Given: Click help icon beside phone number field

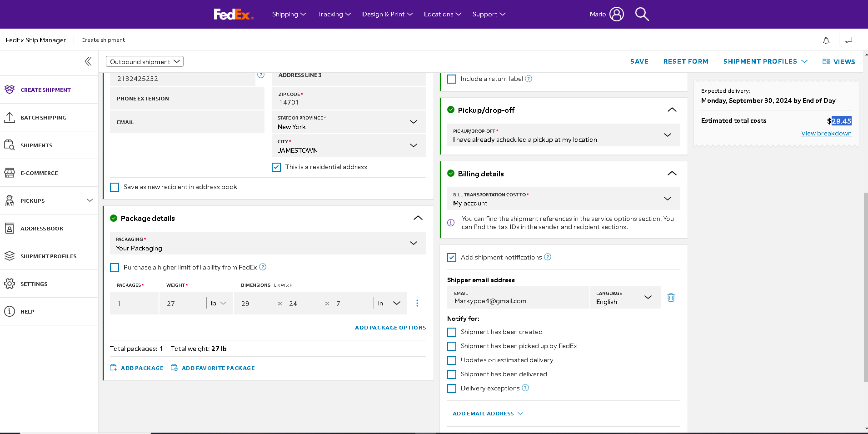Looking at the screenshot, I should click(261, 75).
